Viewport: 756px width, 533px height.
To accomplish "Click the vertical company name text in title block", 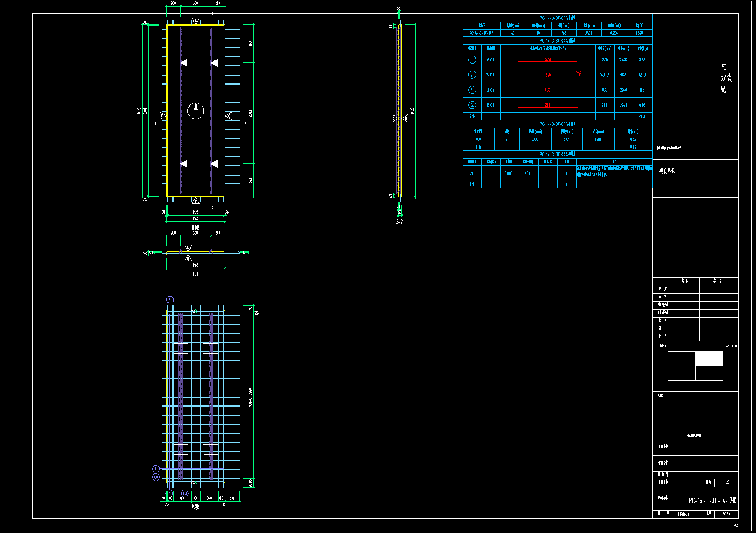I will (x=726, y=77).
